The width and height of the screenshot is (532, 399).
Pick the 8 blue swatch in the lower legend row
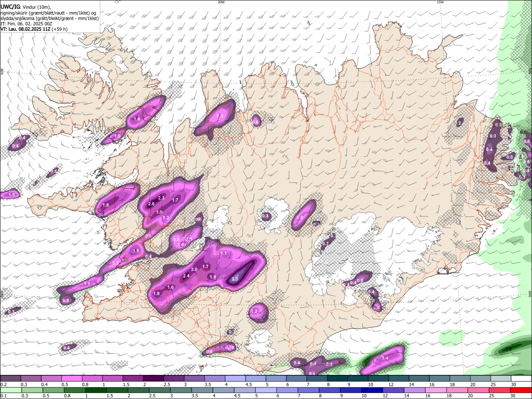pos(330,390)
